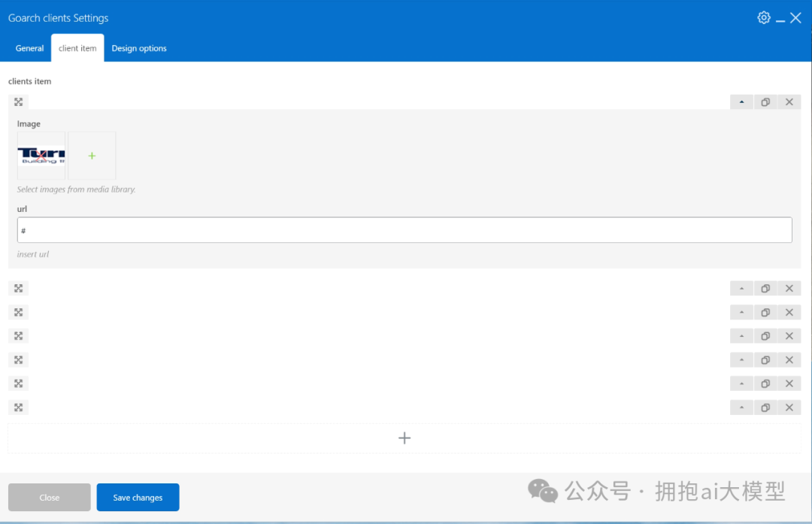Select the drag handle of the first clients item
The height and width of the screenshot is (524, 812).
coord(18,101)
